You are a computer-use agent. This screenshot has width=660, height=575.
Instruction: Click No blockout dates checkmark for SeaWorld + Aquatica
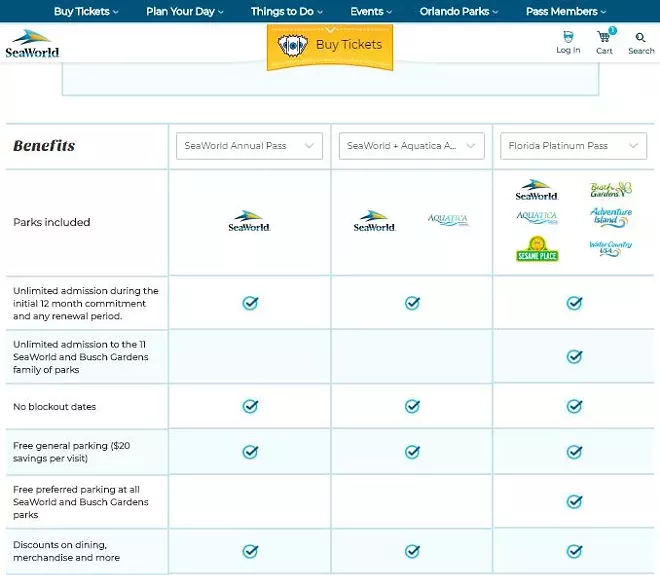point(412,406)
